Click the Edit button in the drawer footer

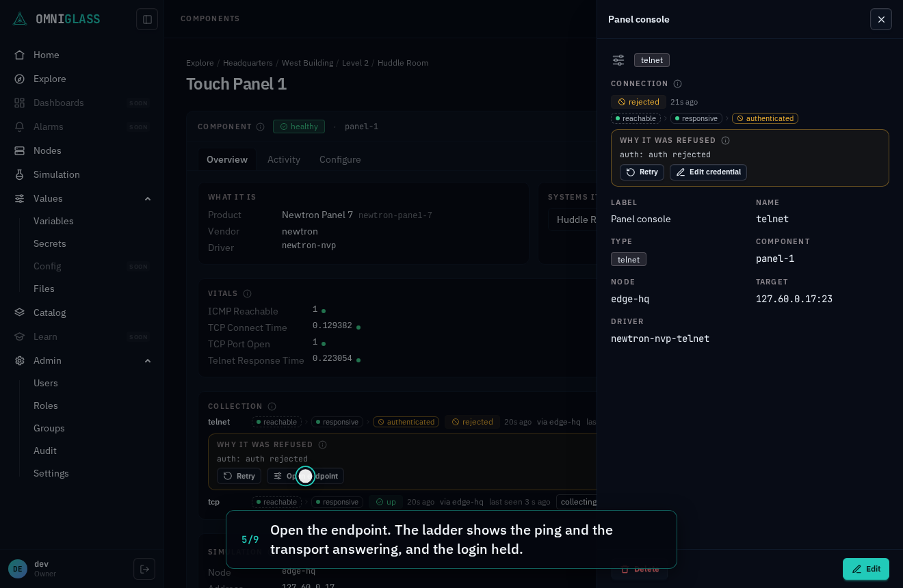[x=866, y=569]
